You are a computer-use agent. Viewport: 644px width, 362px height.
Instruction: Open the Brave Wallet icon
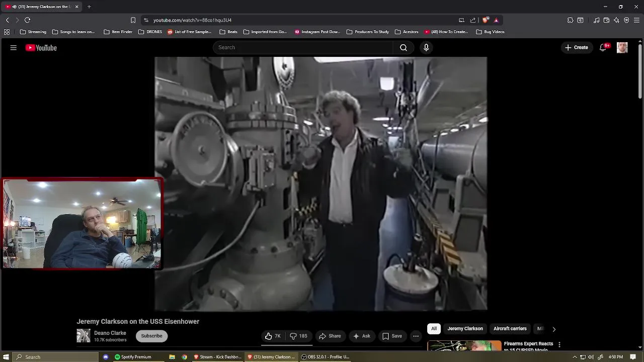606,20
